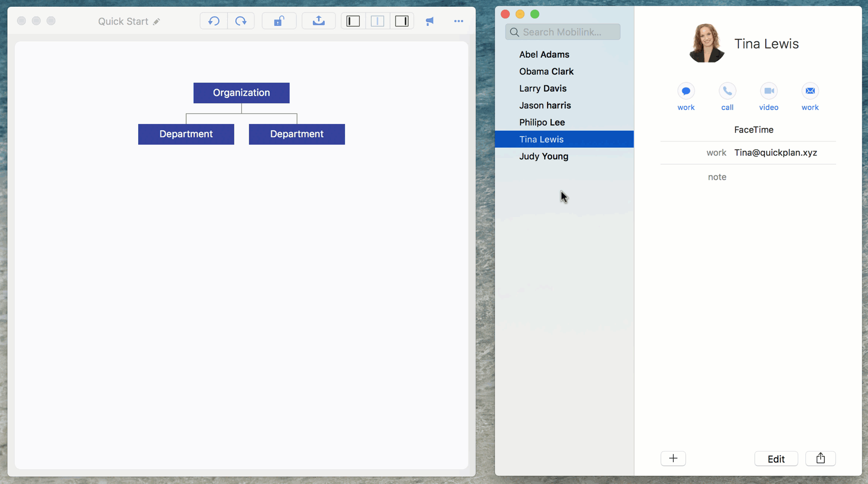Toggle the right sidebar panel view
This screenshot has height=484, width=868.
coord(402,21)
